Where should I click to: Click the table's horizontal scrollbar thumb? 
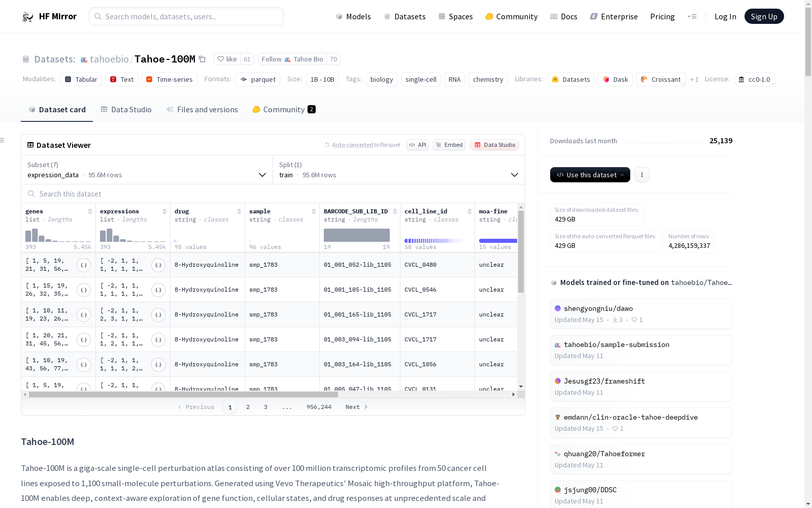183,394
